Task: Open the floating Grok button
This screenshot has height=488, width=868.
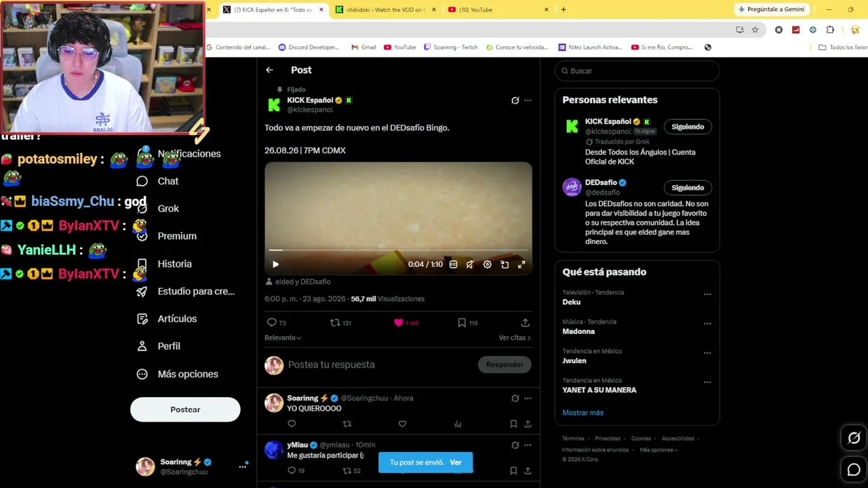Action: [x=854, y=438]
